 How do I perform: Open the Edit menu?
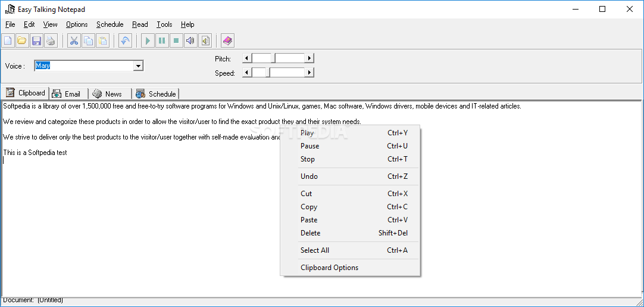click(x=29, y=24)
